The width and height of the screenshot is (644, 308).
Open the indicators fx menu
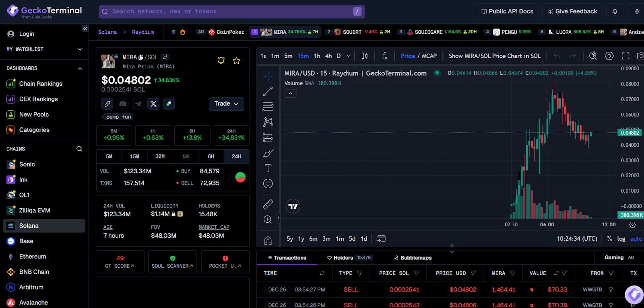pos(384,56)
